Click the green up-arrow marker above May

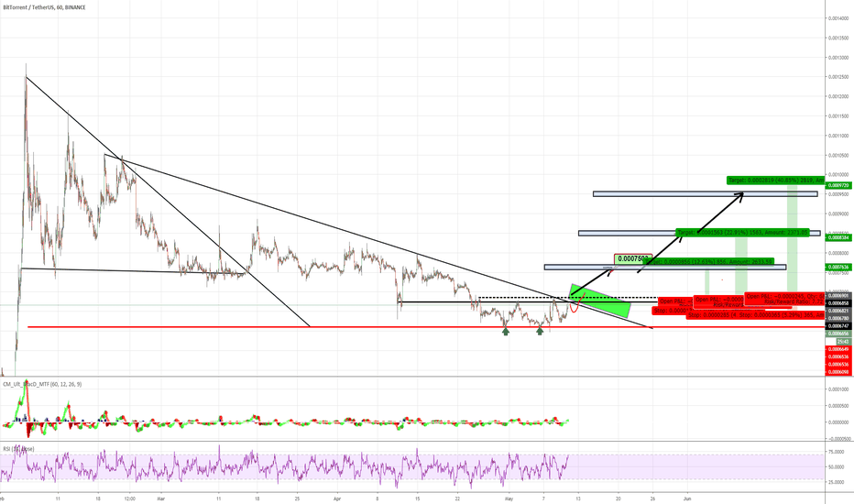506,330
